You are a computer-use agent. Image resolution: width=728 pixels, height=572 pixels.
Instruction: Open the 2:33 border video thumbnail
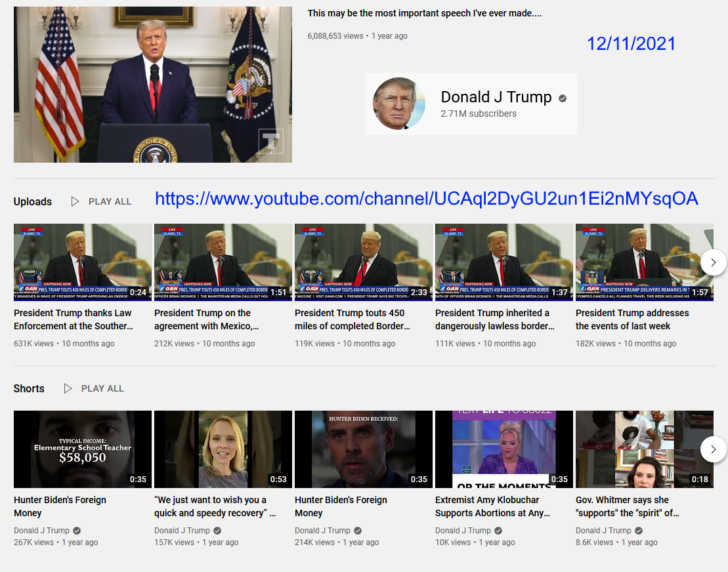364,262
